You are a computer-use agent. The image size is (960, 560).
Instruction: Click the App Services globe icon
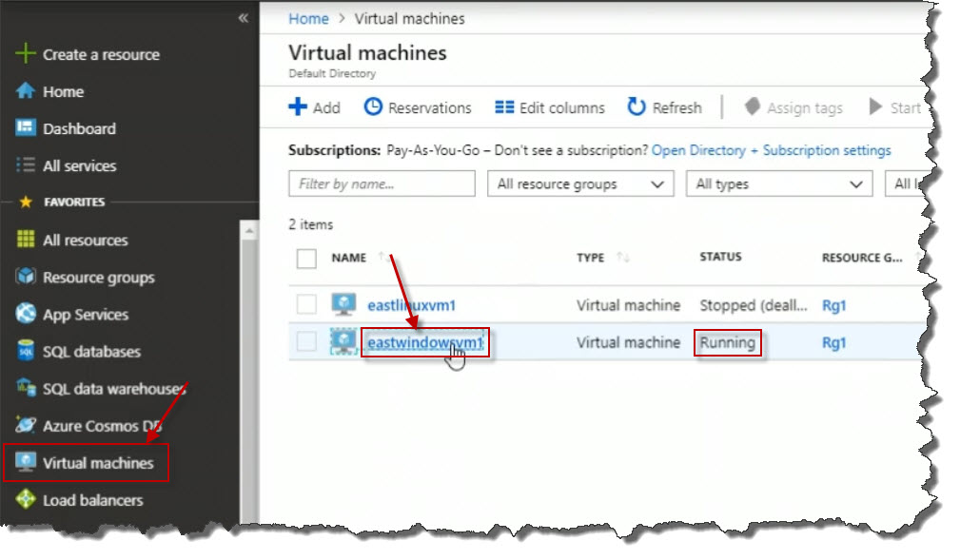[x=25, y=314]
